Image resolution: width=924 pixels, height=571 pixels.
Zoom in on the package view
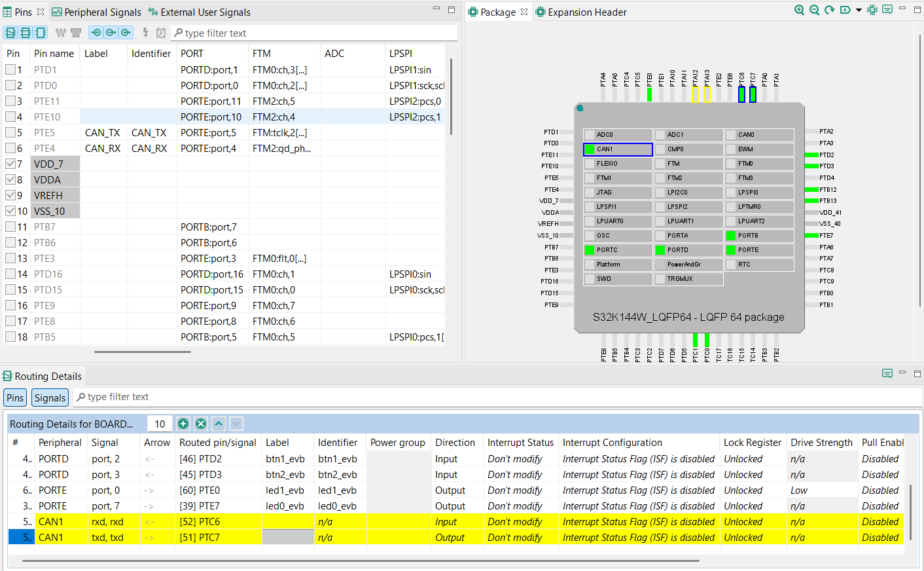click(799, 10)
